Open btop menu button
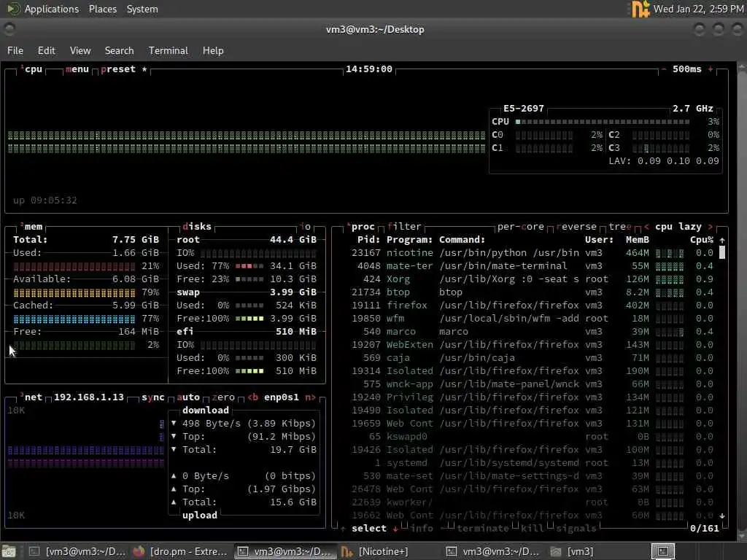This screenshot has height=560, width=747. 77,69
